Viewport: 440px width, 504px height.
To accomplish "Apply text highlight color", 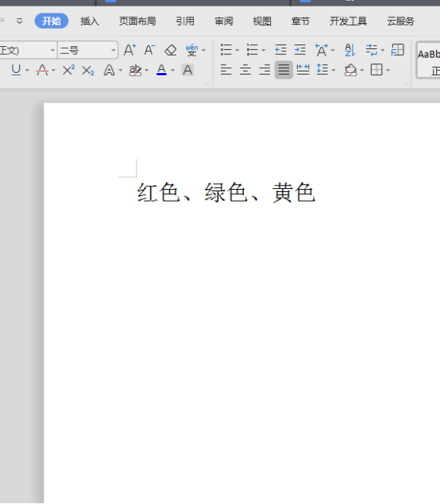I will 135,70.
